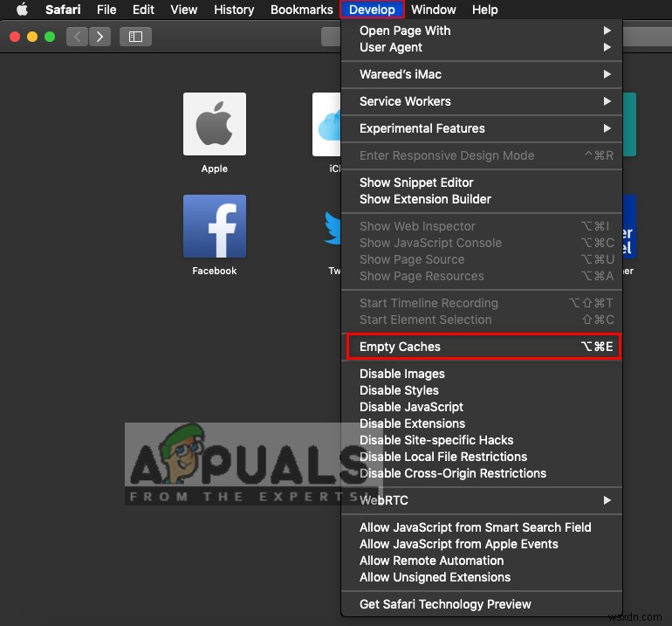This screenshot has width=672, height=626.
Task: Expand the User Agent submenu
Action: (x=482, y=47)
